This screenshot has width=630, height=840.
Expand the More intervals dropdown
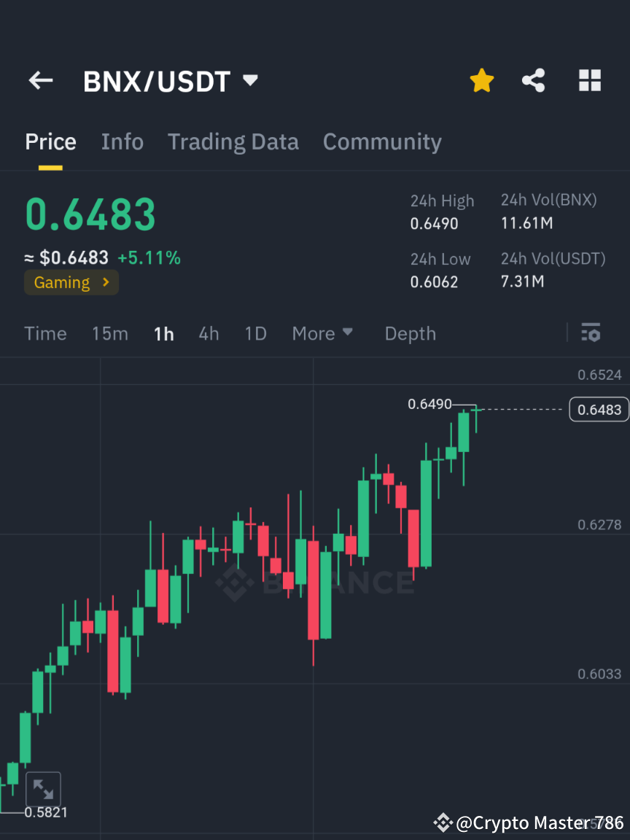[x=322, y=333]
